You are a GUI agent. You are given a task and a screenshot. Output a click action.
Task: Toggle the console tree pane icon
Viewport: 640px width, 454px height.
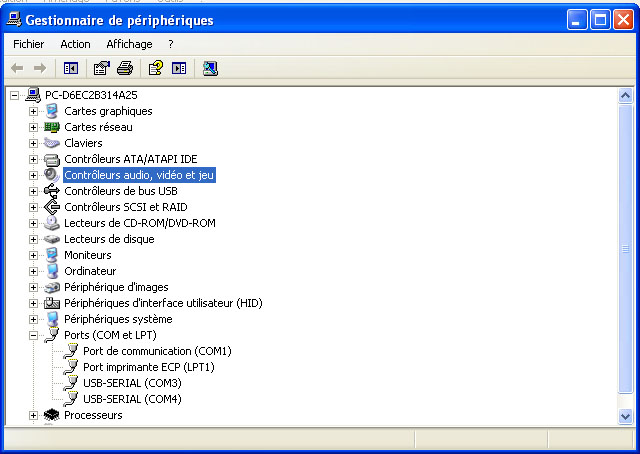[x=71, y=68]
